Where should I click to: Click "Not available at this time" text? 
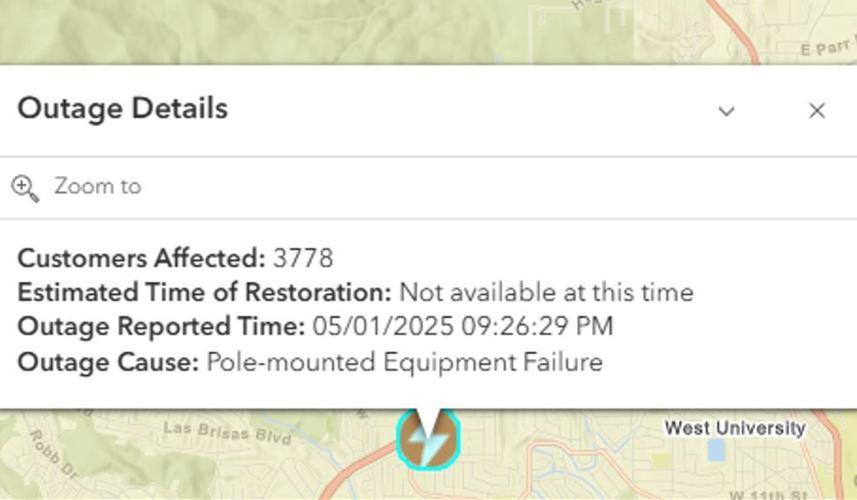click(546, 293)
